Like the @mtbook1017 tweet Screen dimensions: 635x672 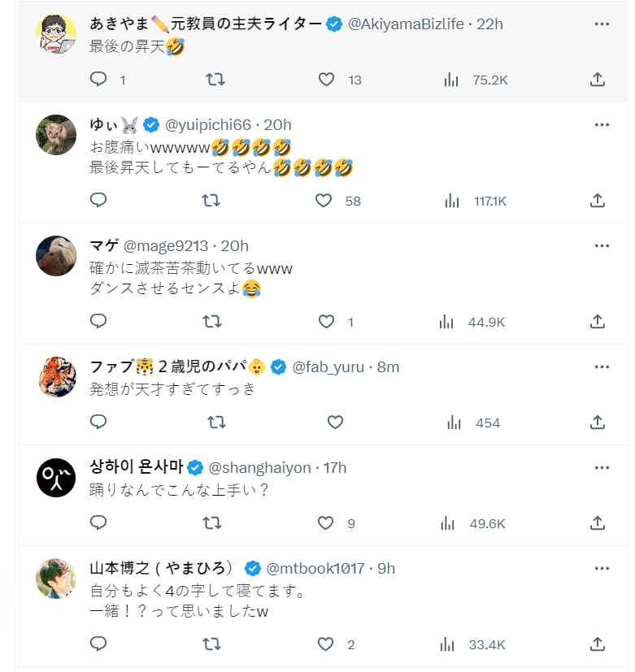326,644
